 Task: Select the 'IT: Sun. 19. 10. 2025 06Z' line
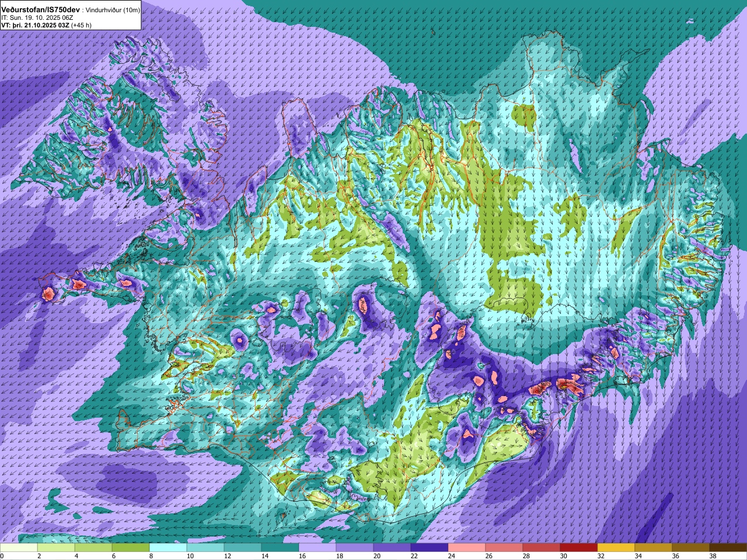pos(37,18)
